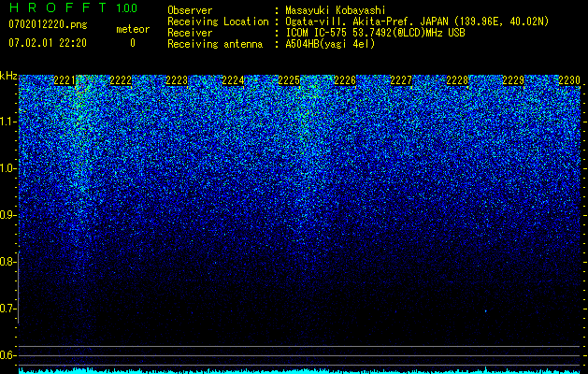Click the 2222 time marker
Viewport: 588px width, 374px height.
(x=121, y=80)
